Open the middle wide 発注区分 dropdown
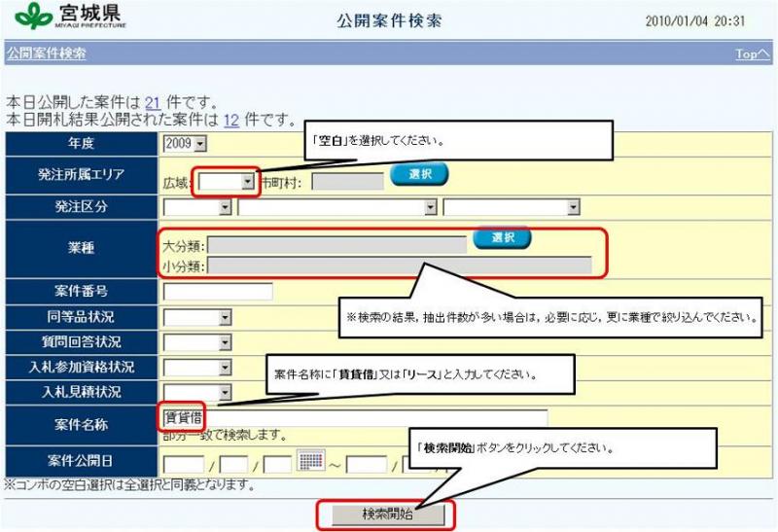 click(337, 207)
